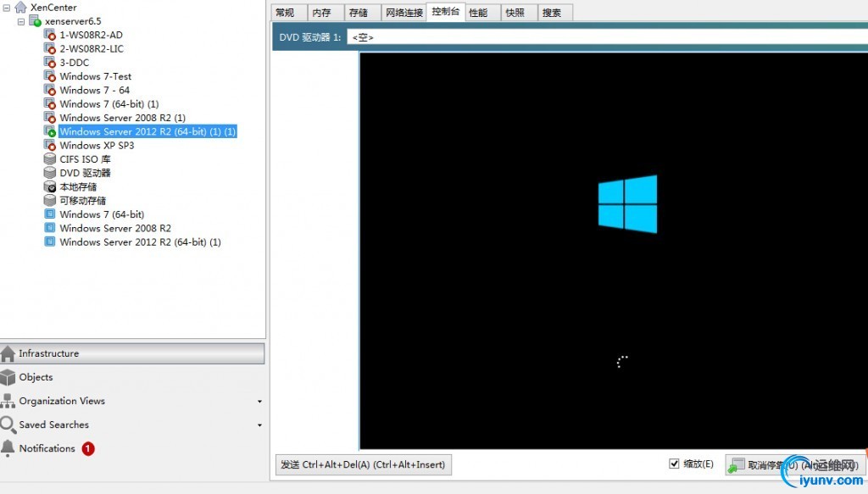Click the Objects cube icon
868x494 pixels.
click(x=8, y=377)
